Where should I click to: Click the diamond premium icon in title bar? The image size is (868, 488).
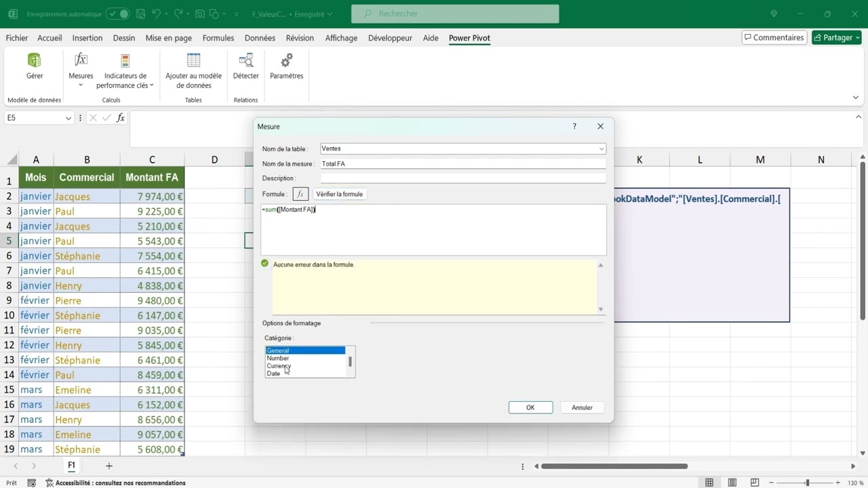774,14
